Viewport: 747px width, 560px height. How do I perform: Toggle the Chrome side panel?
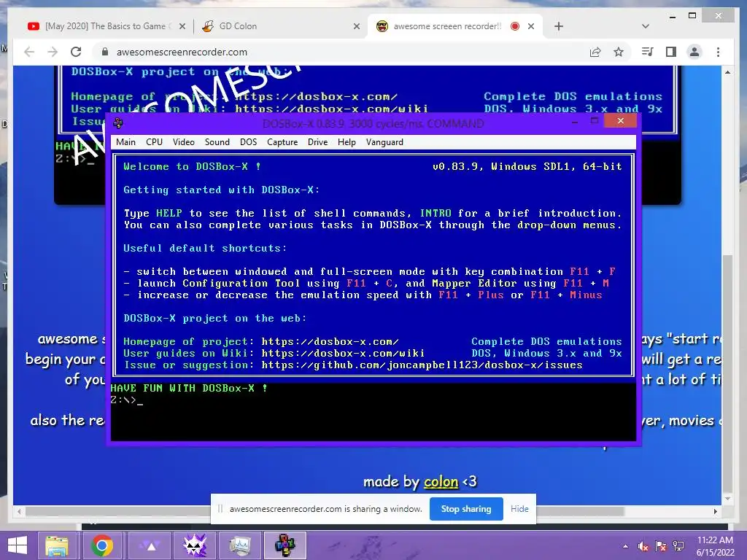(671, 52)
